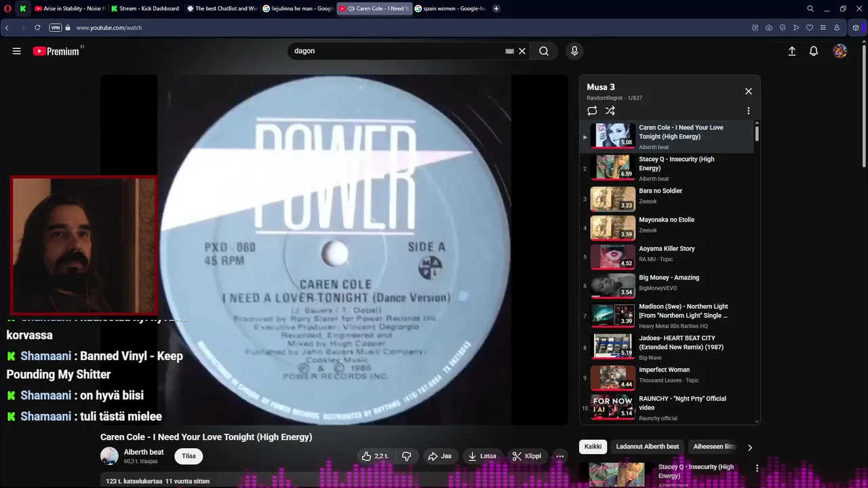Open the Opera main menu logo
This screenshot has height=488, width=868.
(7, 9)
